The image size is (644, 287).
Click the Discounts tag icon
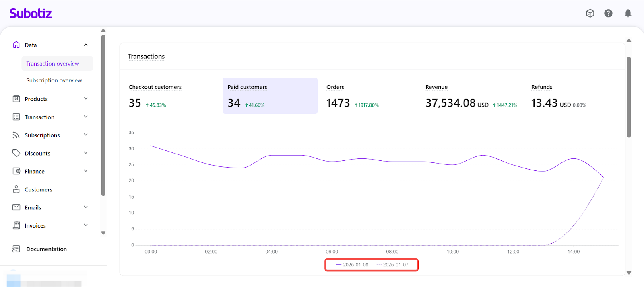[16, 153]
